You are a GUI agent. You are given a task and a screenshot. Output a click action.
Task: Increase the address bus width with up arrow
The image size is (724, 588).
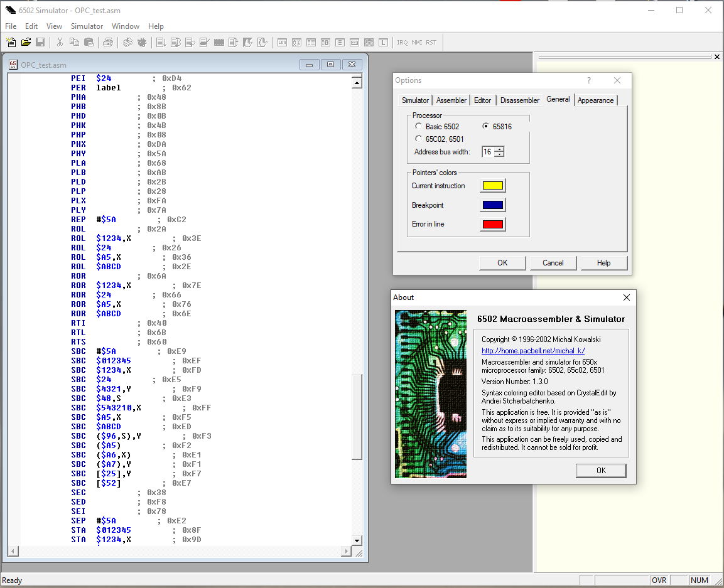pyautogui.click(x=499, y=149)
